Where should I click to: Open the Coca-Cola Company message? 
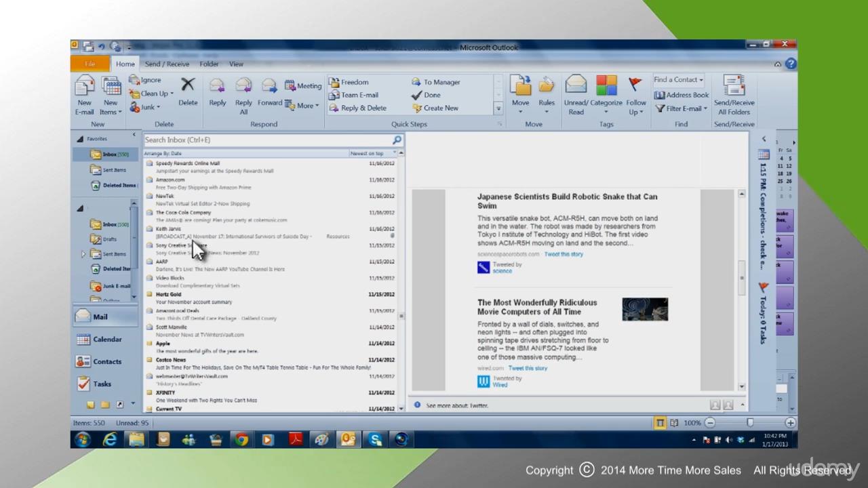point(271,216)
